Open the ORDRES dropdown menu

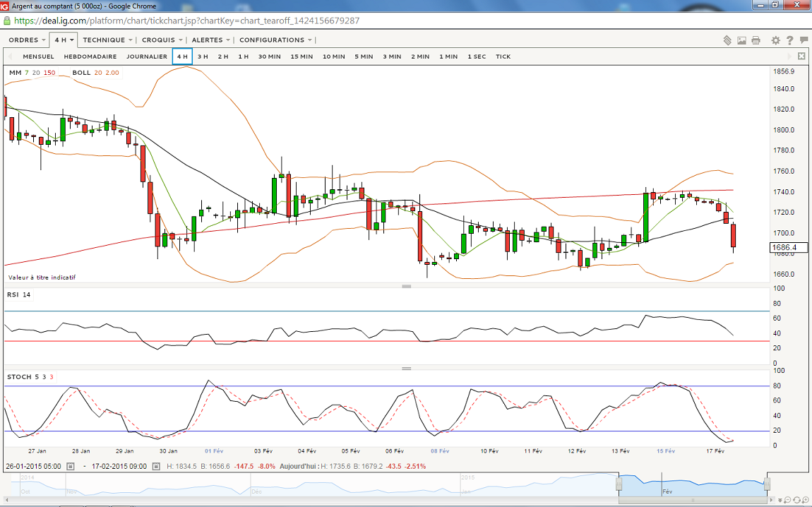tap(27, 40)
